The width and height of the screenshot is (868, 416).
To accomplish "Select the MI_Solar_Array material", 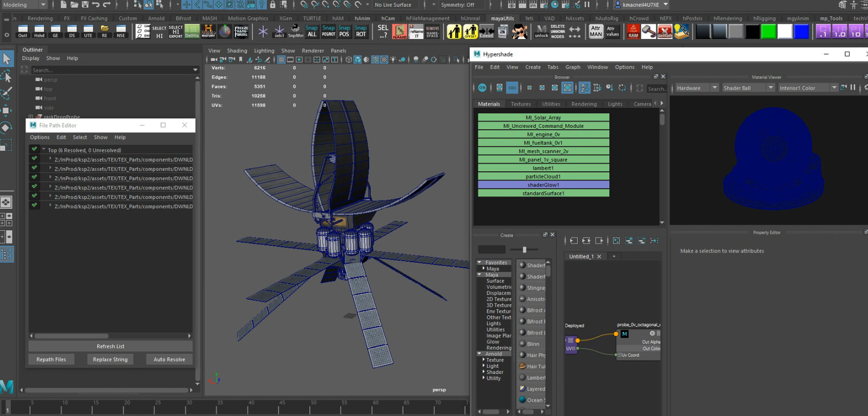I will coord(543,117).
